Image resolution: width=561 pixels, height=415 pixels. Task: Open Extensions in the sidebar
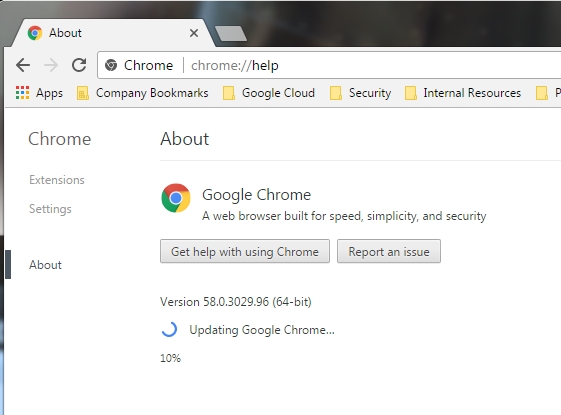(57, 180)
